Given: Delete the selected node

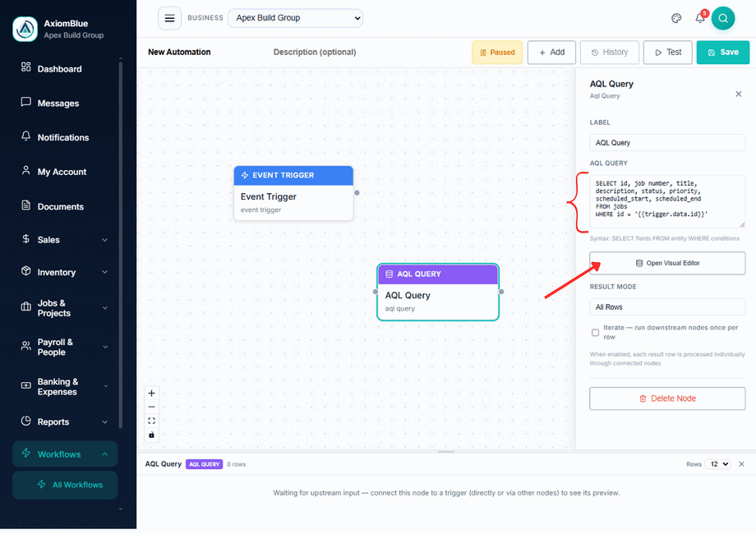Looking at the screenshot, I should click(667, 398).
